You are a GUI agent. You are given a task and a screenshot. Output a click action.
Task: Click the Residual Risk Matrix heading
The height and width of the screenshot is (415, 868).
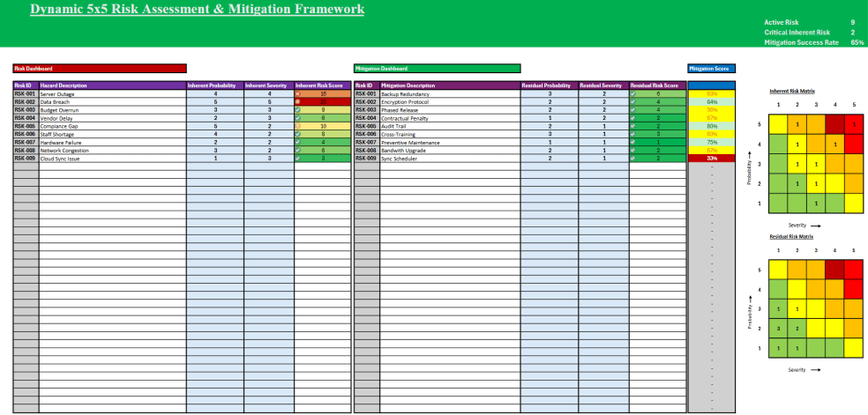click(x=791, y=236)
